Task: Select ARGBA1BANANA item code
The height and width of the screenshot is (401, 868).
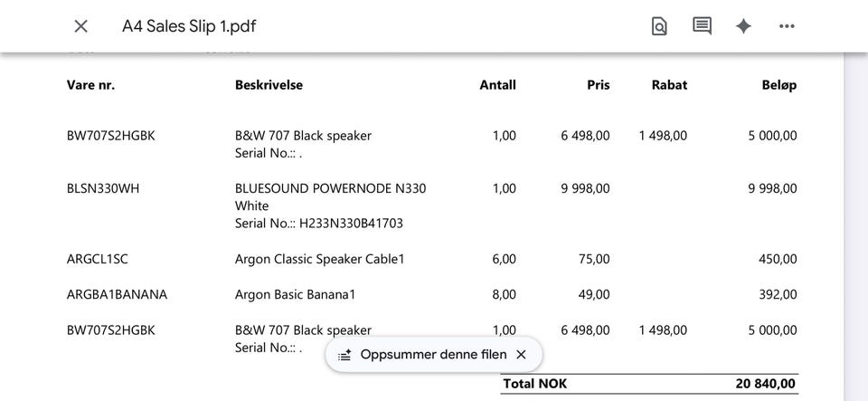Action: [117, 295]
